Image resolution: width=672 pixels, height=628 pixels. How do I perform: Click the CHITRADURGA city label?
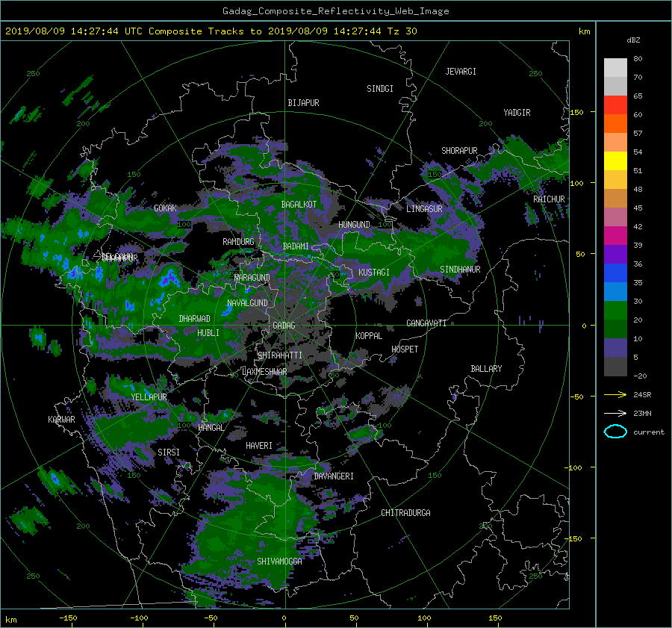pos(405,513)
